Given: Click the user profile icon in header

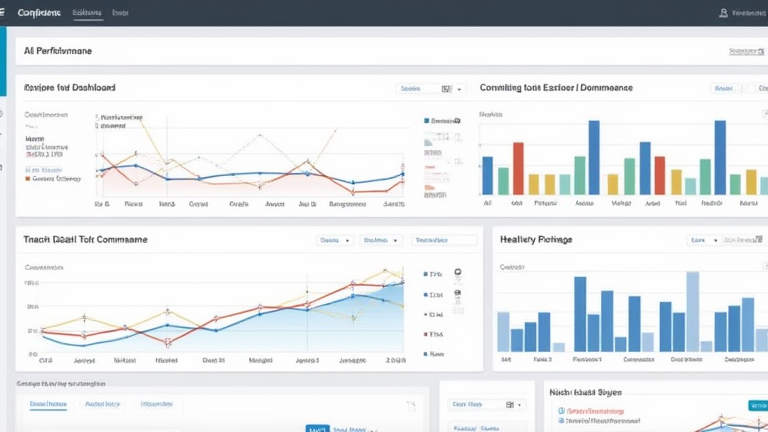Looking at the screenshot, I should point(723,13).
